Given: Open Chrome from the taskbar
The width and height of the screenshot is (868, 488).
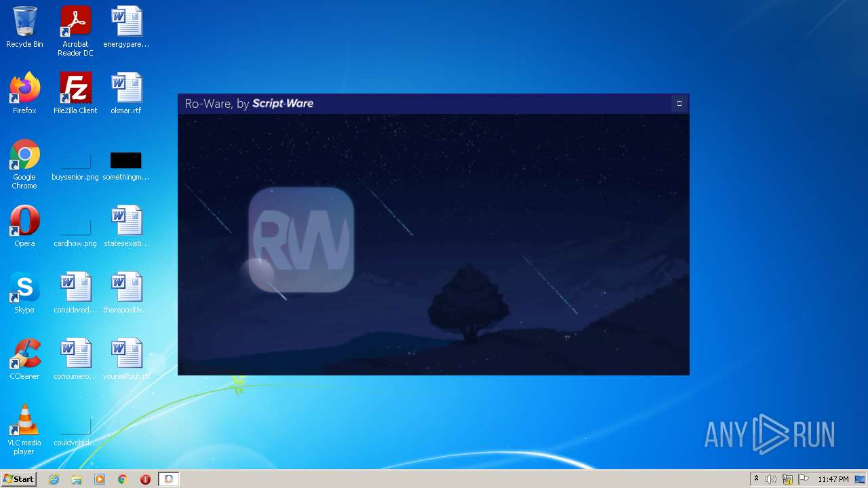Looking at the screenshot, I should [123, 479].
